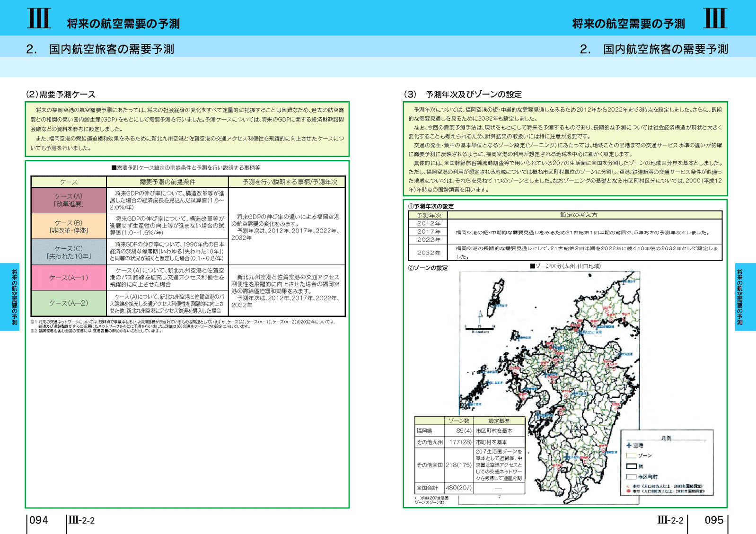Click the airport symbol in the map legend
The width and height of the screenshot is (756, 534).
(x=629, y=445)
